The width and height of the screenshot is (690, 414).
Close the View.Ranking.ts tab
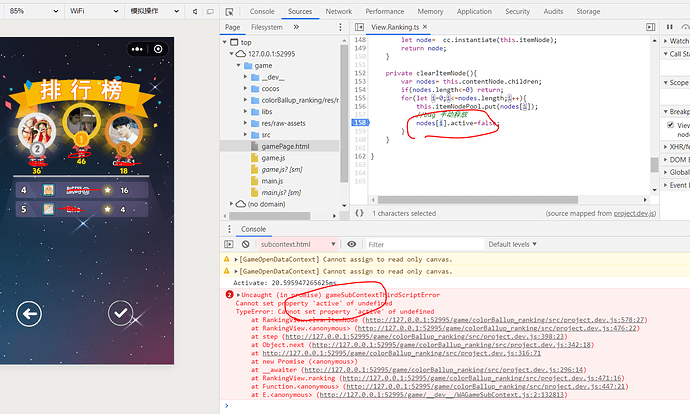point(425,27)
